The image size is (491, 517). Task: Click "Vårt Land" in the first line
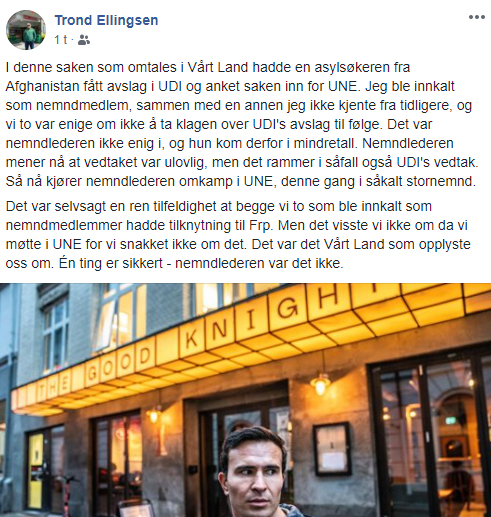point(218,67)
